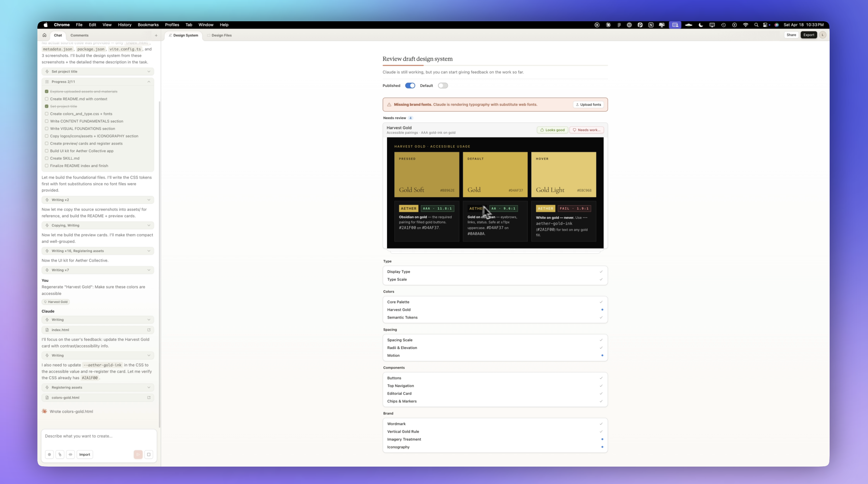868x484 pixels.
Task: Open settings gear in chat input
Action: click(x=49, y=454)
